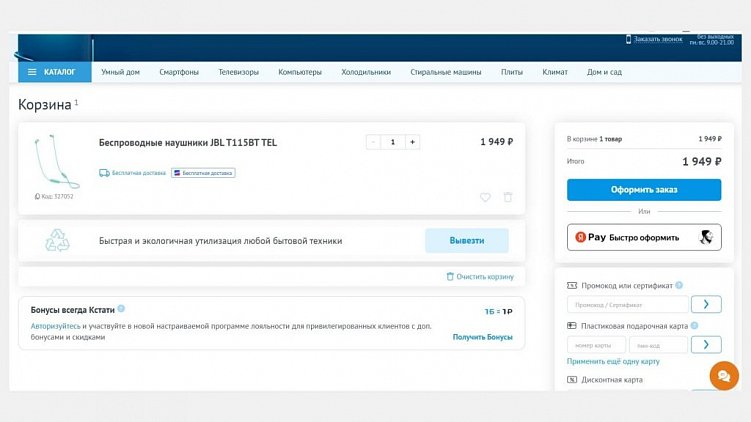This screenshot has width=751, height=422.
Task: Click the Корзина page heading
Action: pos(45,104)
